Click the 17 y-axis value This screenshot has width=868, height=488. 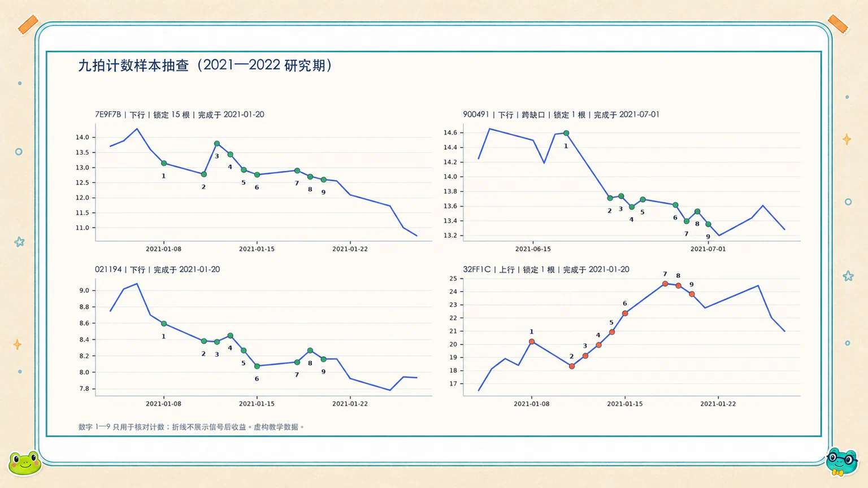tap(453, 384)
